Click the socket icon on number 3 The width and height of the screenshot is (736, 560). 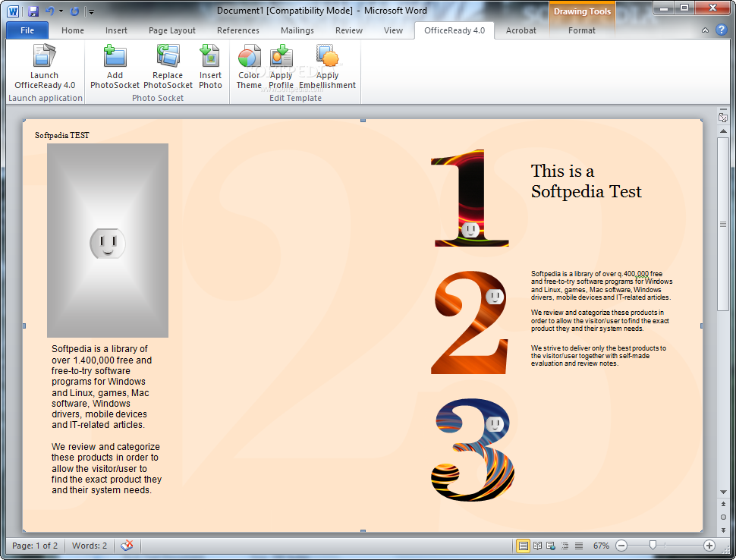pos(494,424)
